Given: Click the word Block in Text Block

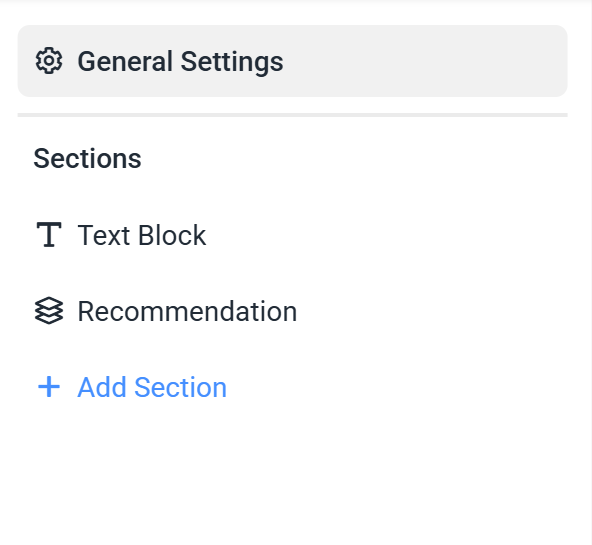Looking at the screenshot, I should [172, 235].
